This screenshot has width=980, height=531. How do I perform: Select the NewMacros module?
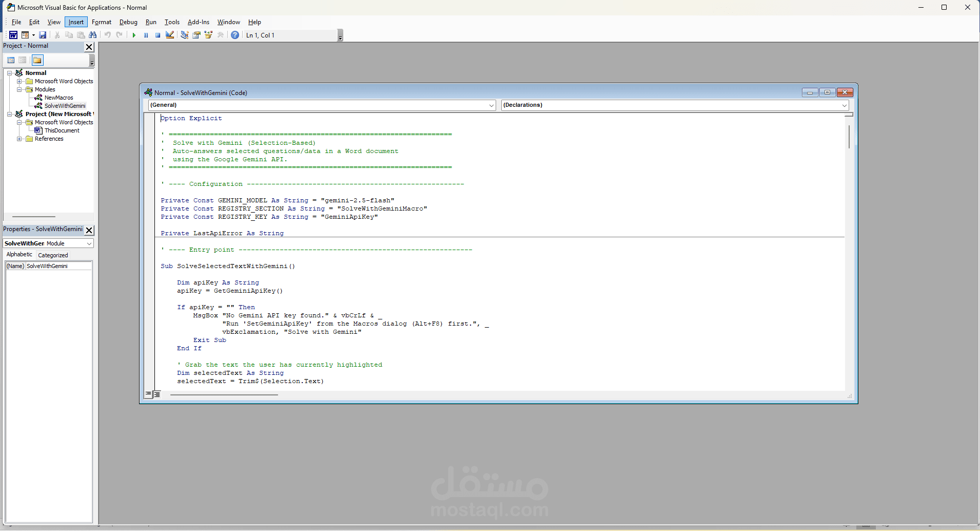point(58,98)
